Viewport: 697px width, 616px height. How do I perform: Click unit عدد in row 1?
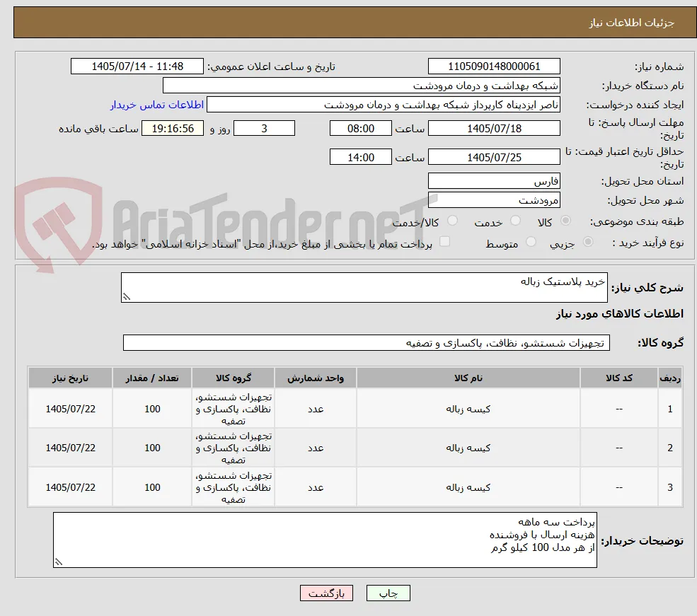316,409
